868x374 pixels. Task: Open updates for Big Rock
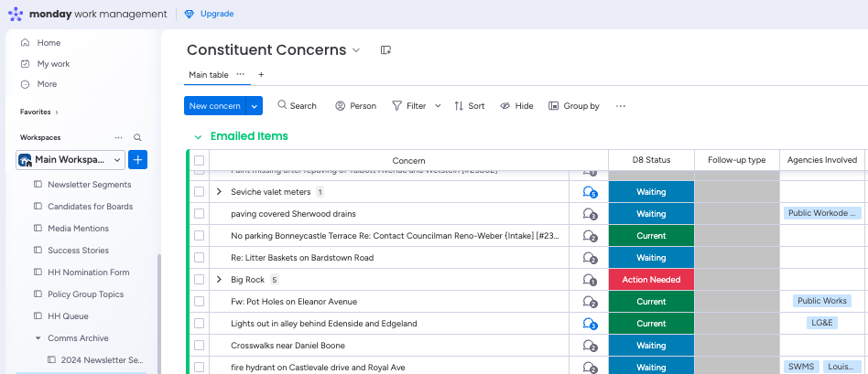[590, 280]
